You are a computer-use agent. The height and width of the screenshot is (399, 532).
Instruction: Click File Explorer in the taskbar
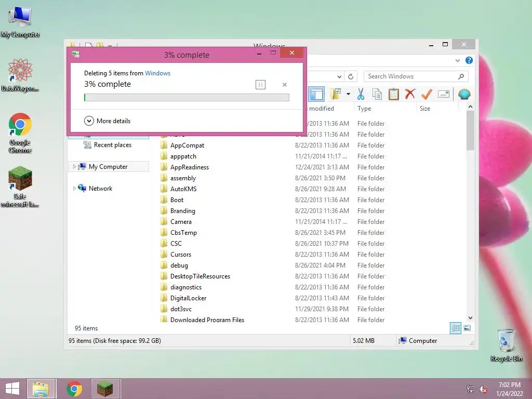(x=41, y=389)
